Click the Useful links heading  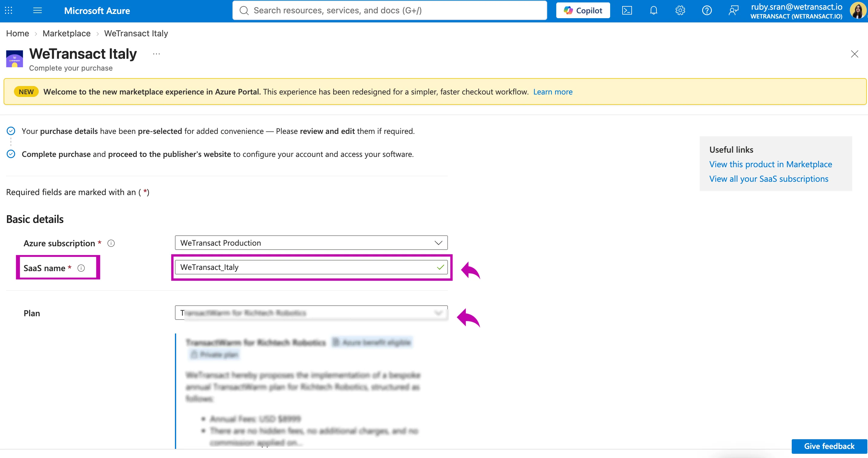coord(731,149)
